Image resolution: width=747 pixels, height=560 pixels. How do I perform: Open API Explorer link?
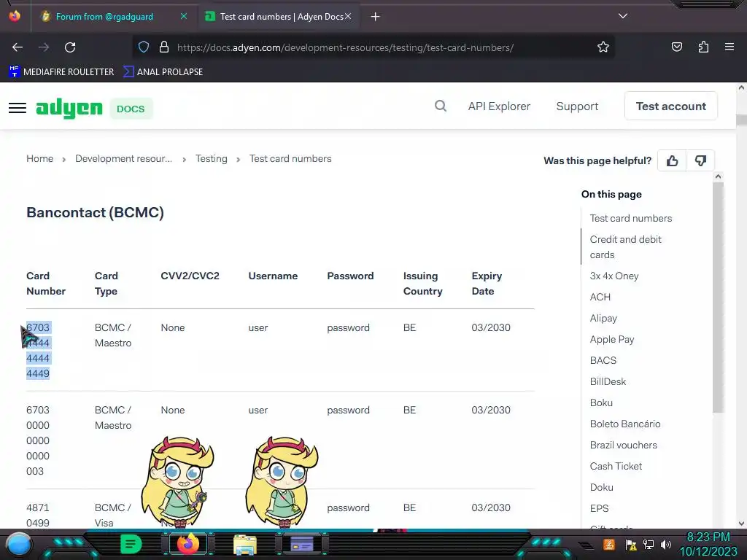coord(499,106)
